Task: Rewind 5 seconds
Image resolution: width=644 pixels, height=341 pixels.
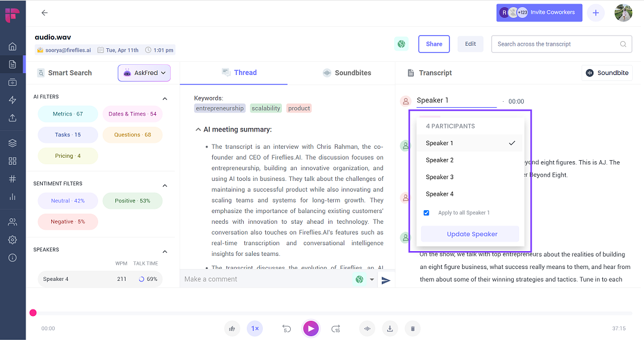Action: pyautogui.click(x=287, y=329)
